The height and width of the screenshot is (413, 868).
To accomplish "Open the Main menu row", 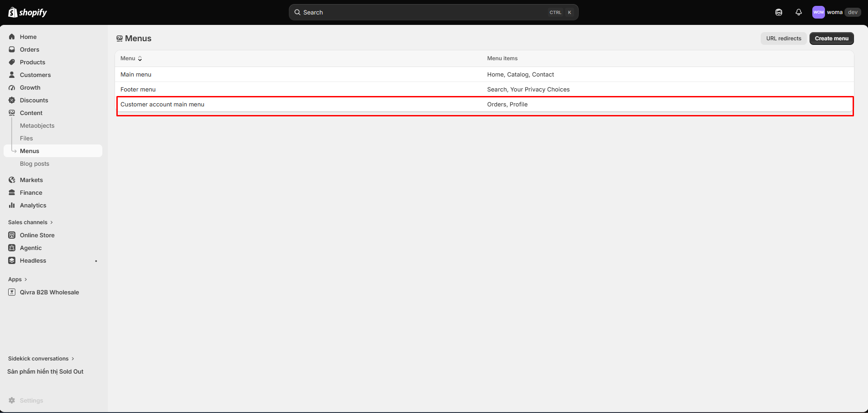I will (x=484, y=74).
